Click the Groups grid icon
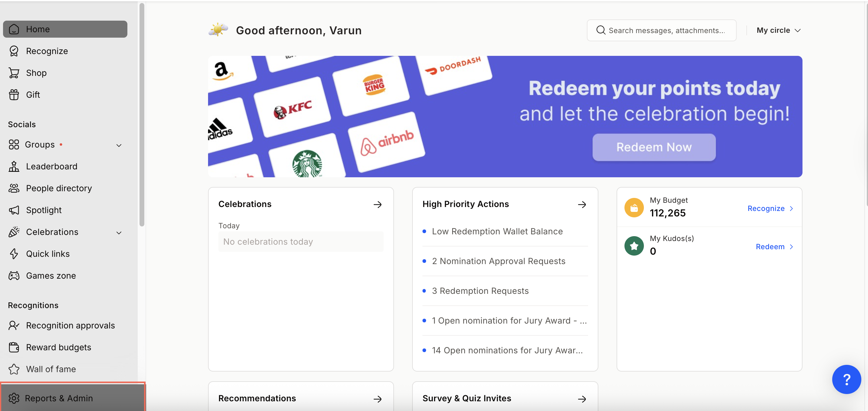The width and height of the screenshot is (868, 411). 14,145
